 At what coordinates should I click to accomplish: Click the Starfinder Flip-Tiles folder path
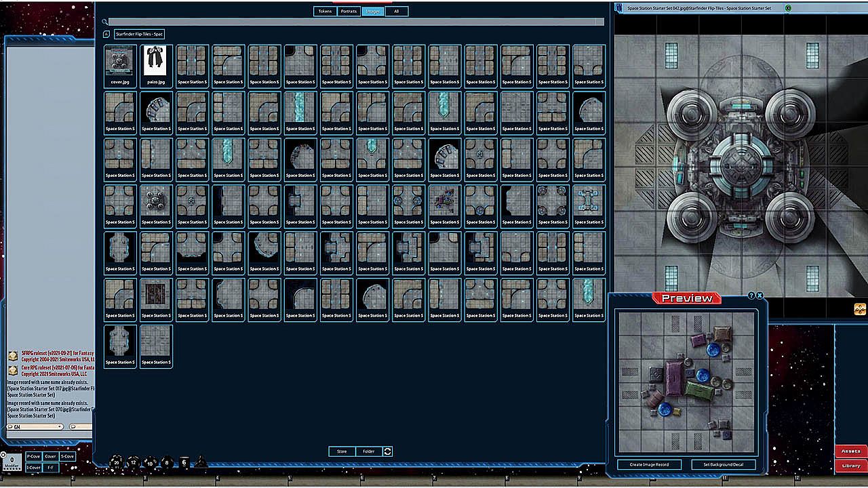pos(139,34)
